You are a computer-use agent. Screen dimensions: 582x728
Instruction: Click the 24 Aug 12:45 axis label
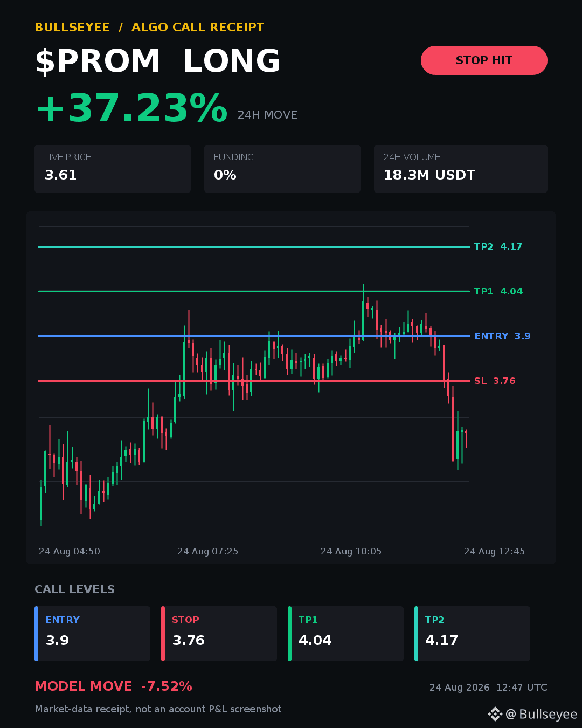click(x=494, y=551)
